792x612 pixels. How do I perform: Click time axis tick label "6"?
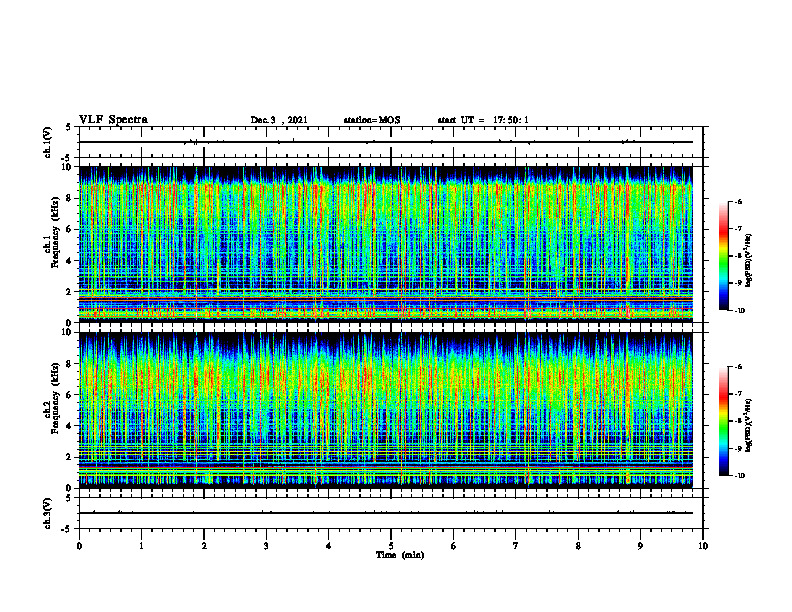(x=454, y=546)
